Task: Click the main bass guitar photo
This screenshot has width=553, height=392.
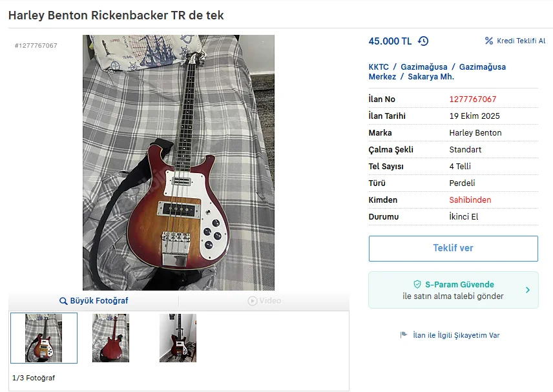Action: pos(178,162)
